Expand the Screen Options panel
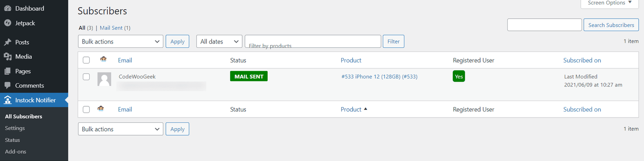This screenshot has height=161, width=644. click(x=609, y=3)
